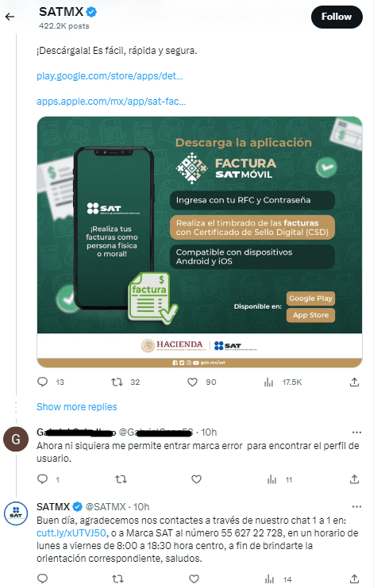Repost the reply beginning 'Ahora ni siquiera'
385x588 pixels.
[121, 479]
